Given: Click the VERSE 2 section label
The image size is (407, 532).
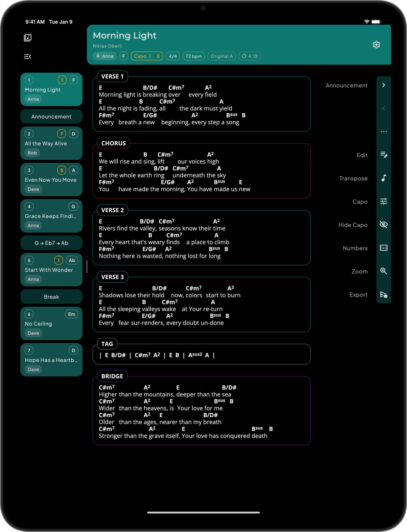Looking at the screenshot, I should pos(112,210).
